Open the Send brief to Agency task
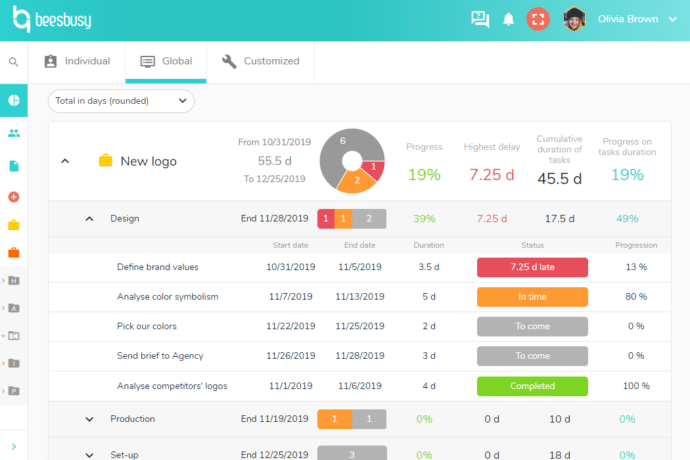Image resolution: width=690 pixels, height=460 pixels. 160,356
